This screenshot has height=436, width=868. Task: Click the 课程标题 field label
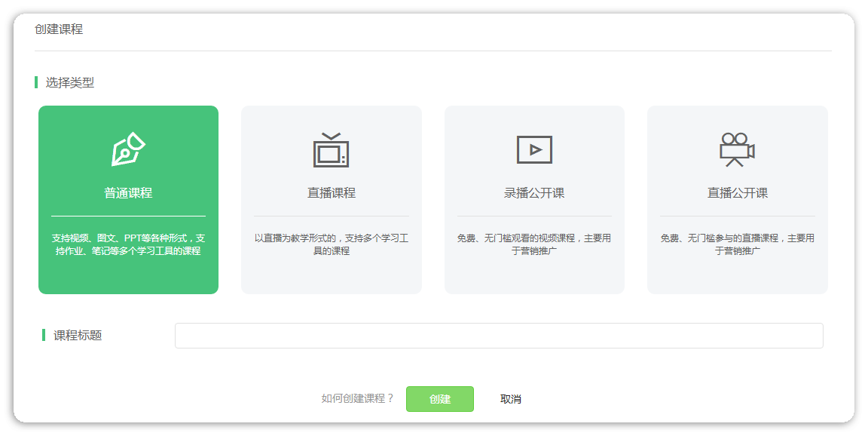(x=78, y=336)
